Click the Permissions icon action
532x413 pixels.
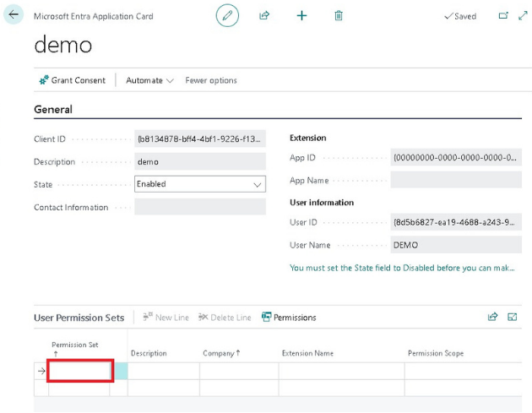click(x=266, y=317)
